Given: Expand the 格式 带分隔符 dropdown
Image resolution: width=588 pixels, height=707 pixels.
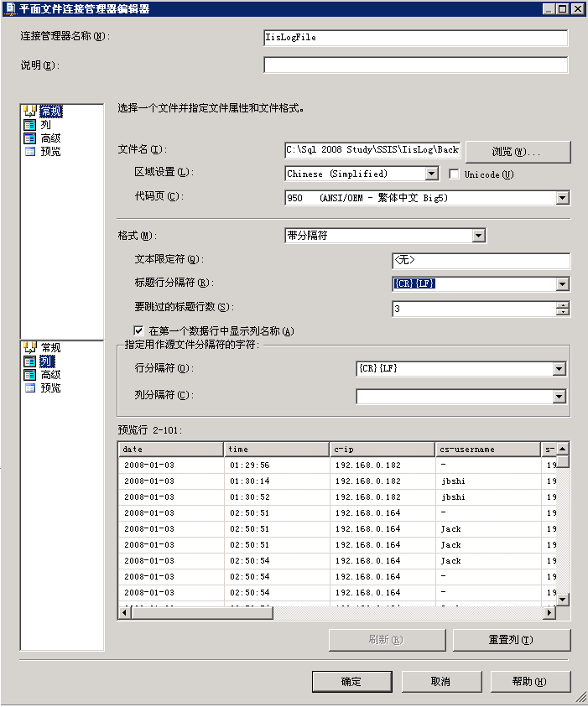Looking at the screenshot, I should pos(478,236).
